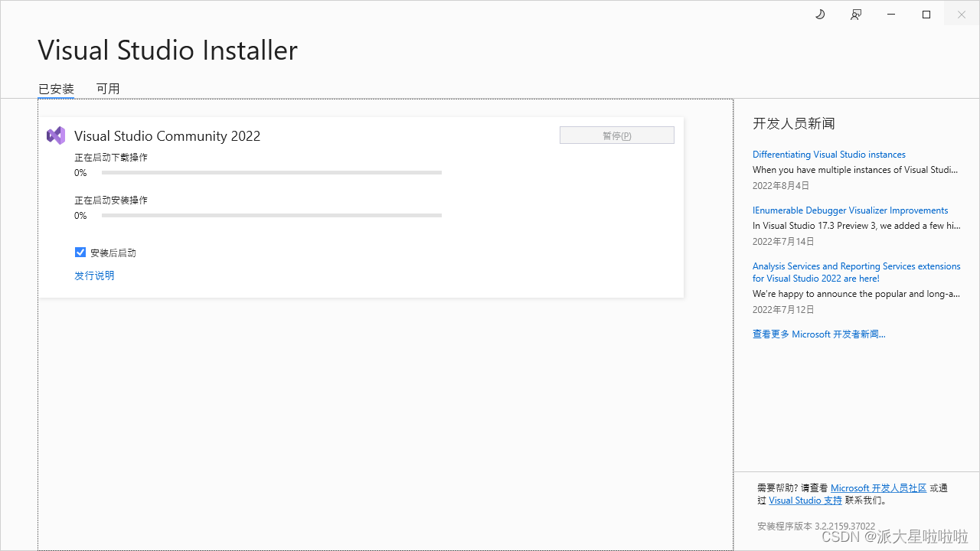The width and height of the screenshot is (980, 551).
Task: Click the "When you have multiple instances" summary
Action: tap(855, 170)
